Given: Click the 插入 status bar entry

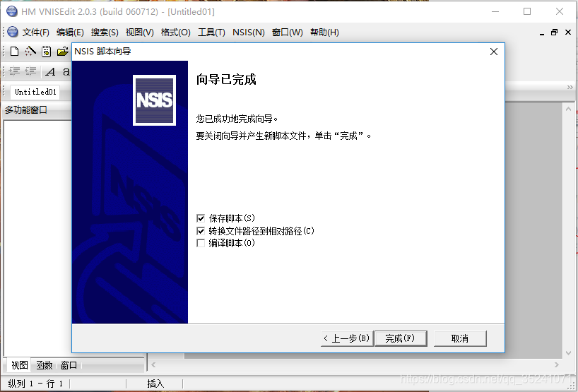Looking at the screenshot, I should pos(155,384).
